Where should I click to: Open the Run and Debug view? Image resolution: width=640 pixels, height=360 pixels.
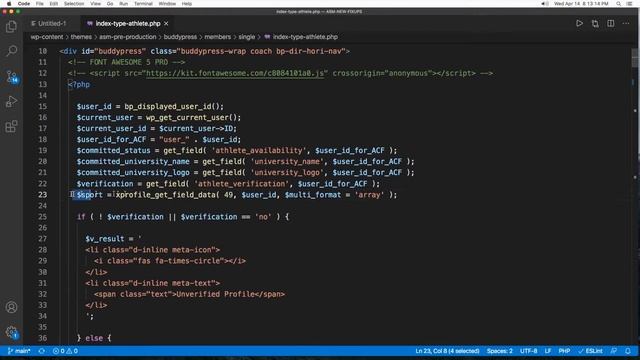tap(11, 101)
